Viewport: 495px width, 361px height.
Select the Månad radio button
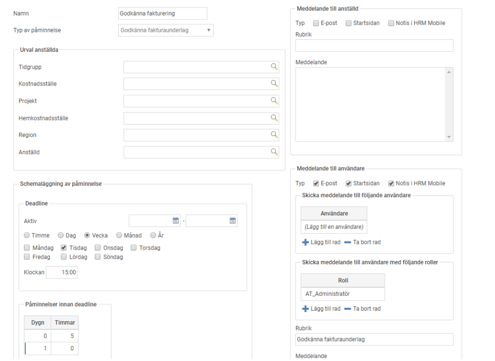point(119,235)
